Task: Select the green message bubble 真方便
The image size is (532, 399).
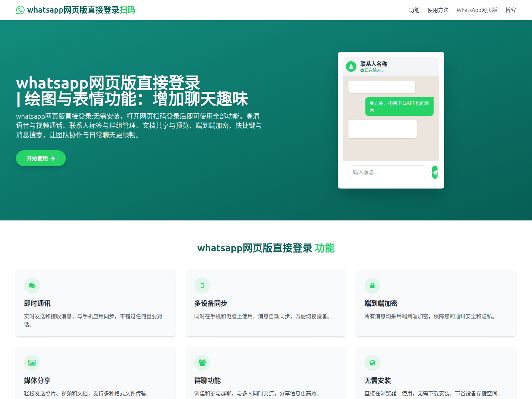Action: [x=399, y=106]
